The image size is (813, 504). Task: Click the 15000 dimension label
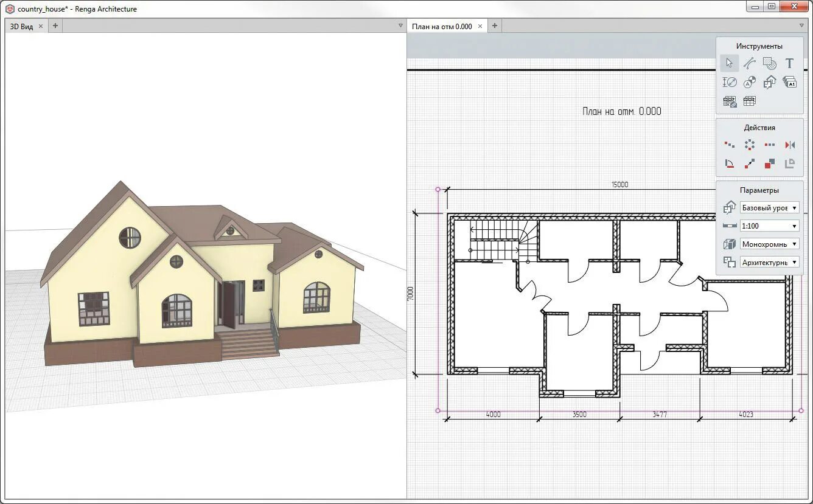[x=619, y=184]
